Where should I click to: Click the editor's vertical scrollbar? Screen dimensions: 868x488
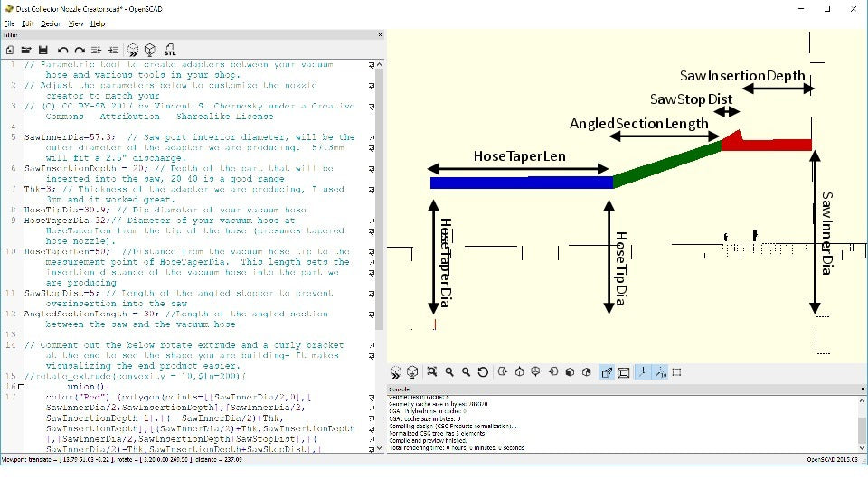pyautogui.click(x=381, y=181)
